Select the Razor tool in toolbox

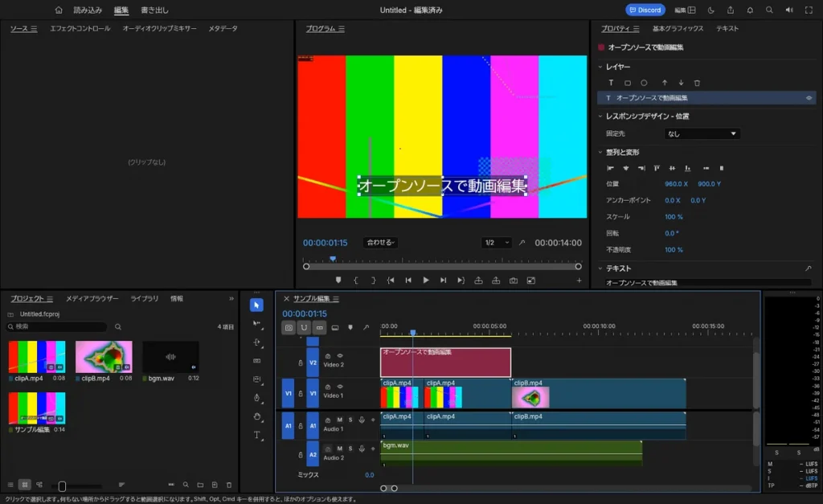(256, 361)
